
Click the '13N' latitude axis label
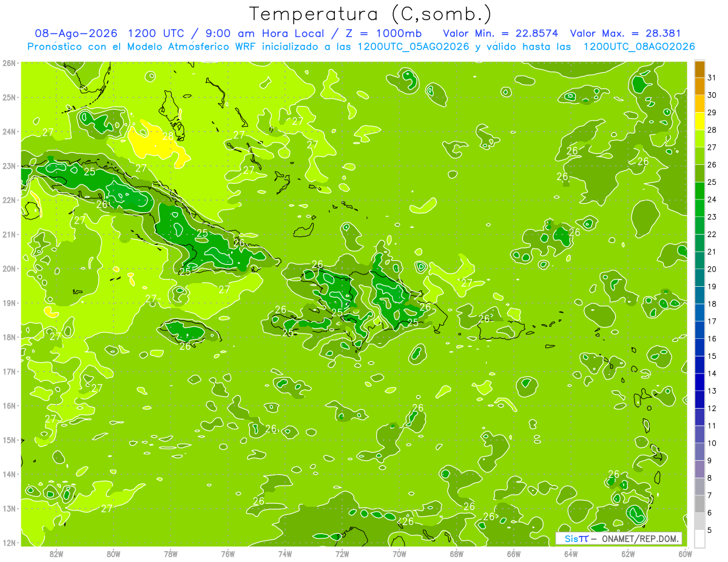(x=8, y=508)
